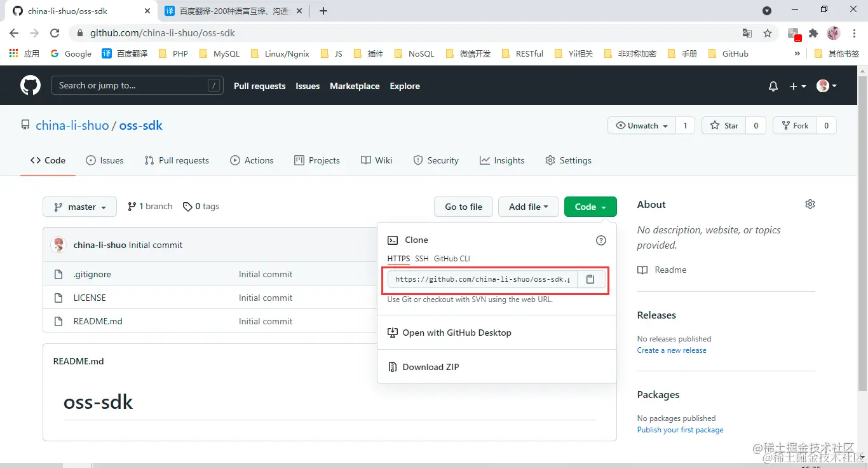Screen dimensions: 868x468
Task: Click Download ZIP
Action: click(423, 367)
